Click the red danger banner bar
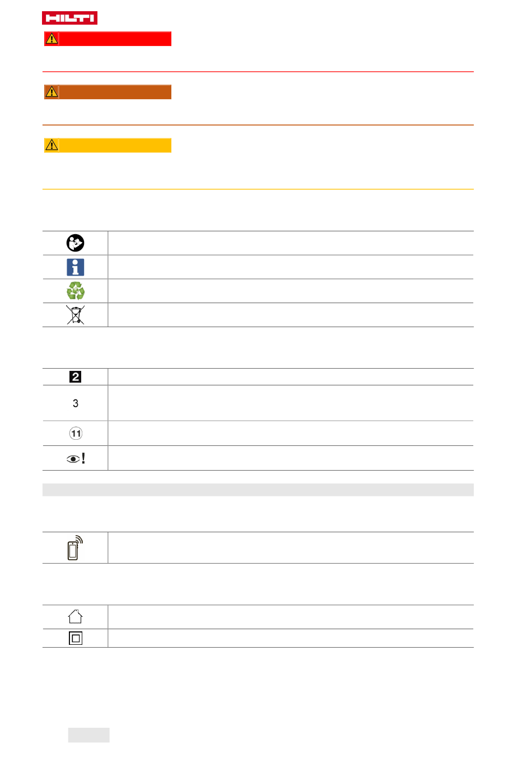The image size is (532, 758). tap(115, 39)
